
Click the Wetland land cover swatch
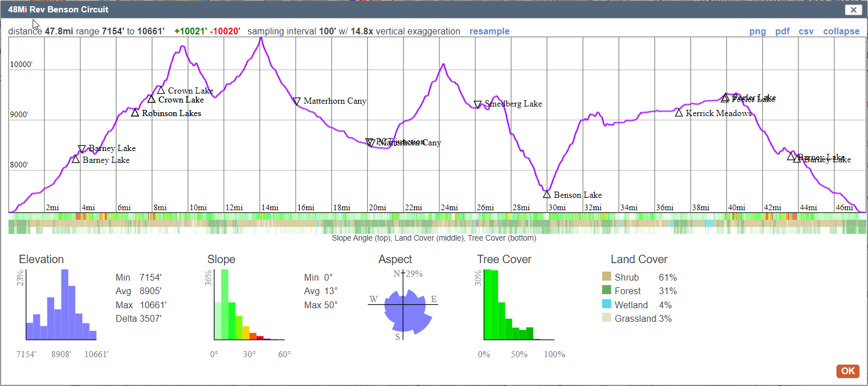coord(607,304)
